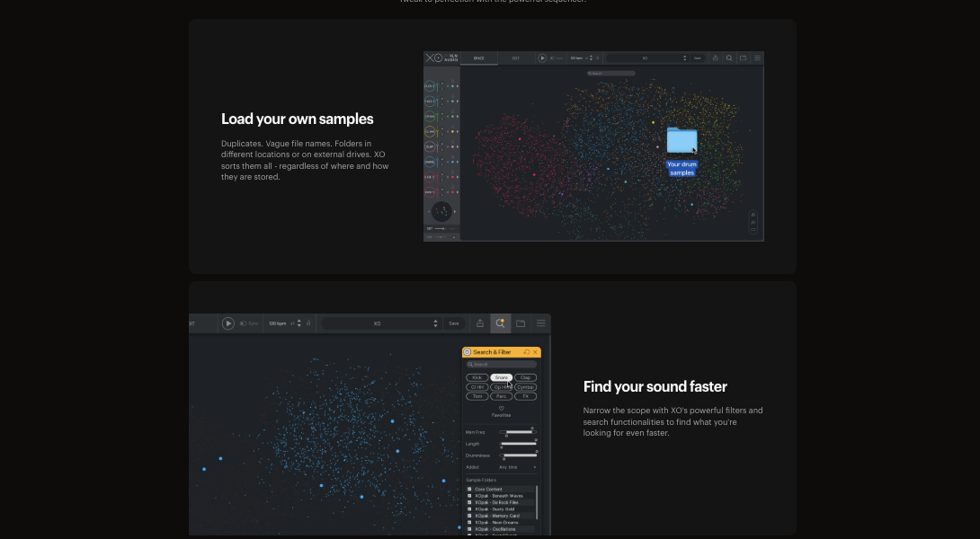
Task: Click the folder icon in the Find your sound faster toolbar
Action: [521, 323]
